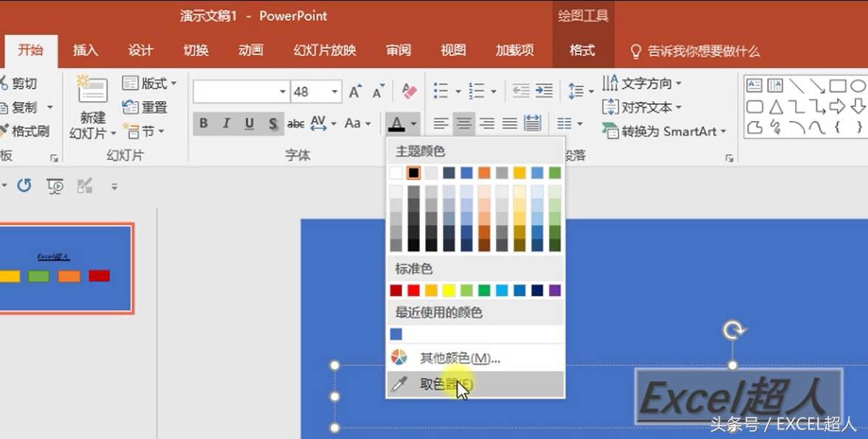This screenshot has height=439, width=868.
Task: Increase font size with large A icon
Action: [x=355, y=91]
